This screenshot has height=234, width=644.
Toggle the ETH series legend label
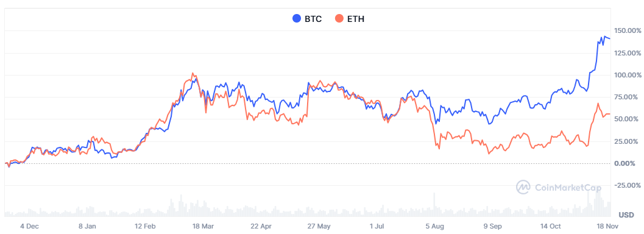(356, 19)
